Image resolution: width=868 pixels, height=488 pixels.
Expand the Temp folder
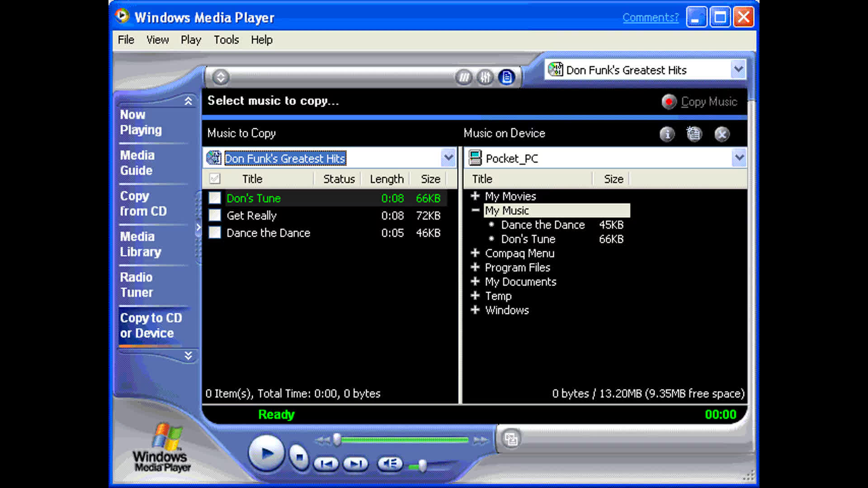[x=475, y=296]
